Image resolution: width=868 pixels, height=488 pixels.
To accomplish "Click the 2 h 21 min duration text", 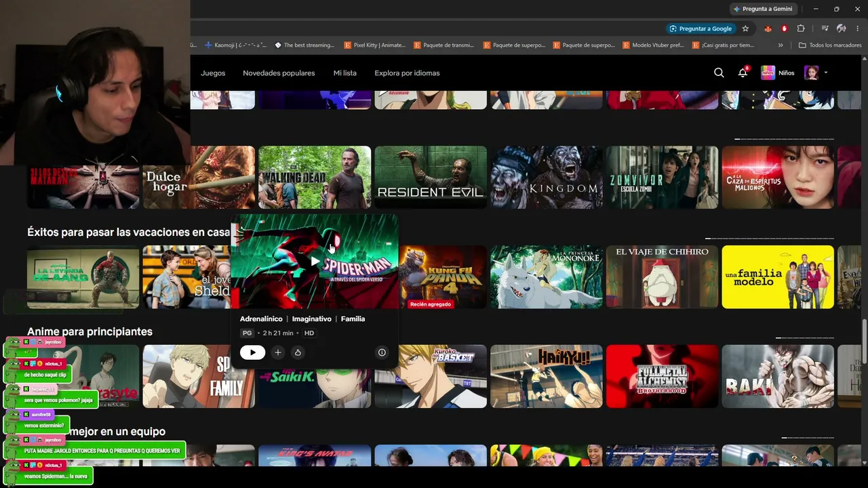I will pyautogui.click(x=278, y=333).
